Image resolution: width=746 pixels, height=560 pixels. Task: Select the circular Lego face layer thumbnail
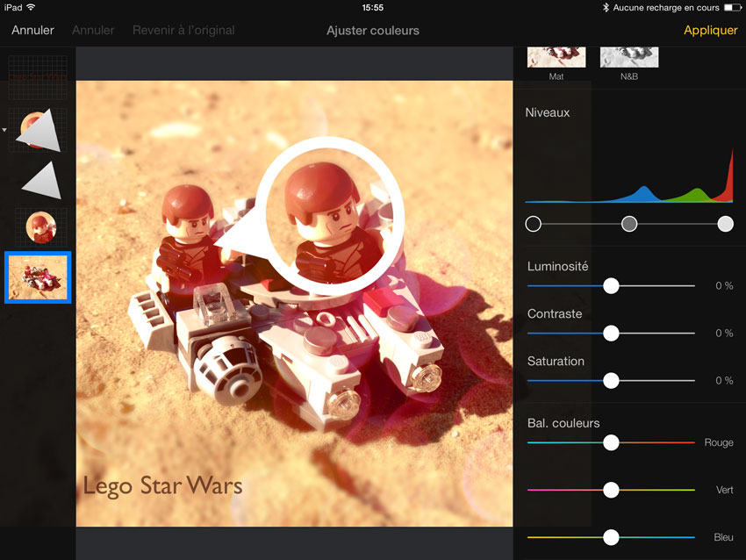pos(41,227)
